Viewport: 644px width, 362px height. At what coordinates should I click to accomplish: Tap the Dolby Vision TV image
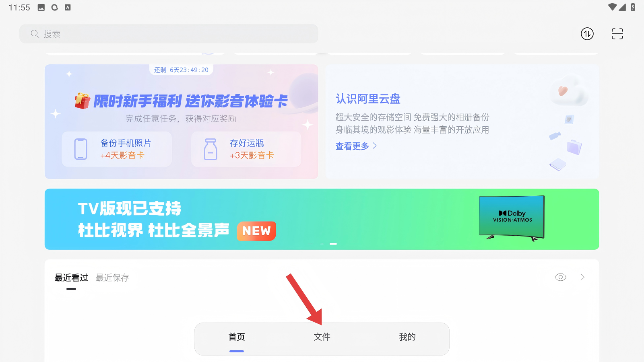click(512, 218)
